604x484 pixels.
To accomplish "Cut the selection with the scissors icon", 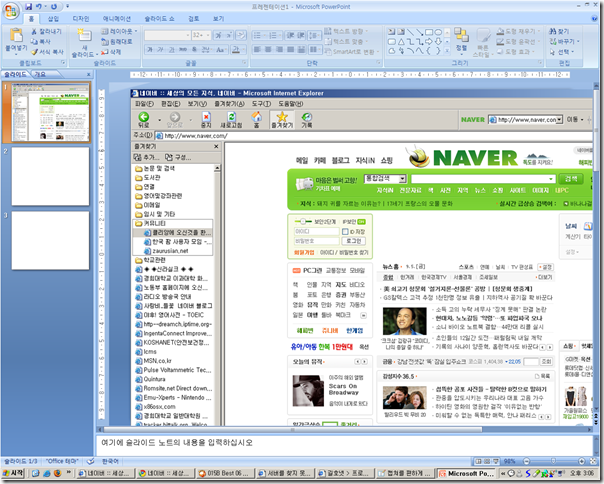I will tap(34, 31).
